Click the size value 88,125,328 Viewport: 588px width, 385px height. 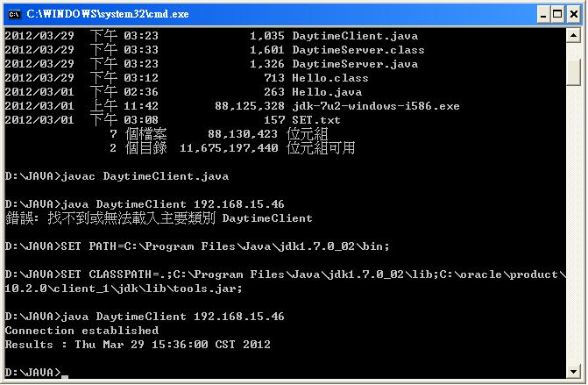250,106
